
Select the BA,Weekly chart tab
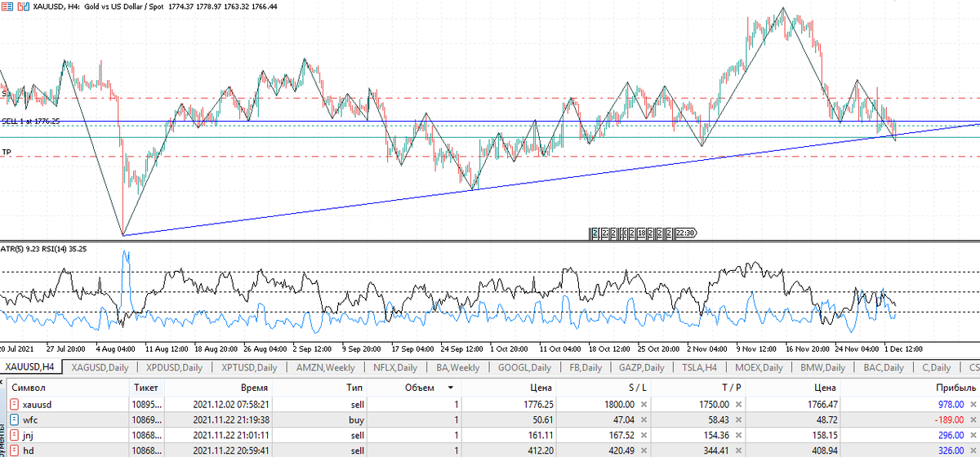(458, 367)
